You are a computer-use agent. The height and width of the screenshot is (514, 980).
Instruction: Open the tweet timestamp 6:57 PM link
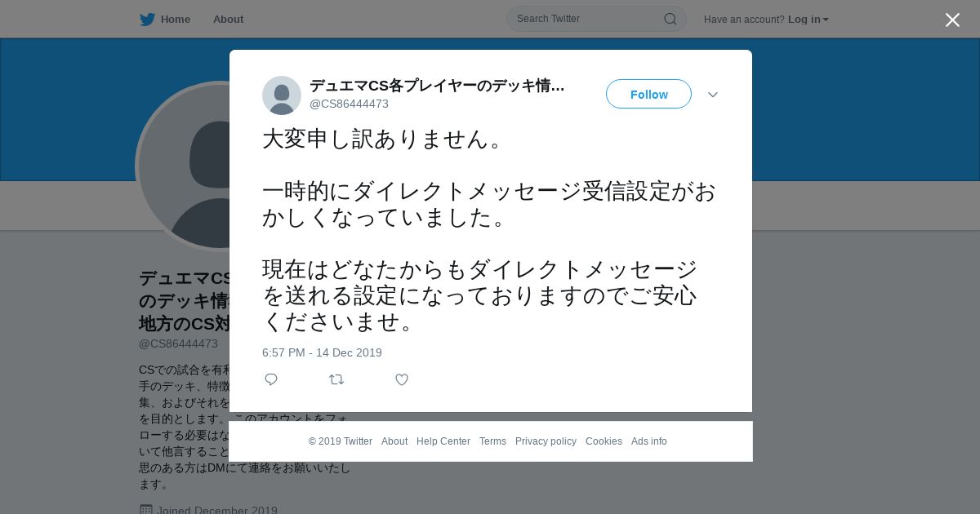pyautogui.click(x=322, y=352)
